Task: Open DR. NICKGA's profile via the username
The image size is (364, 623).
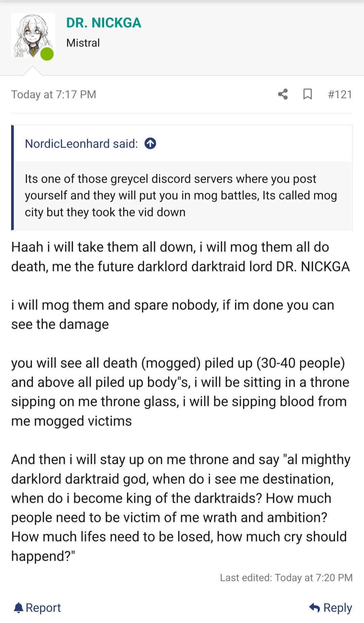Action: point(103,23)
